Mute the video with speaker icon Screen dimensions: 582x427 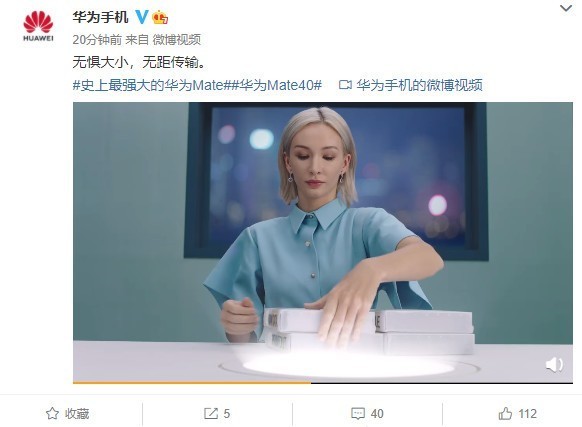(x=554, y=365)
